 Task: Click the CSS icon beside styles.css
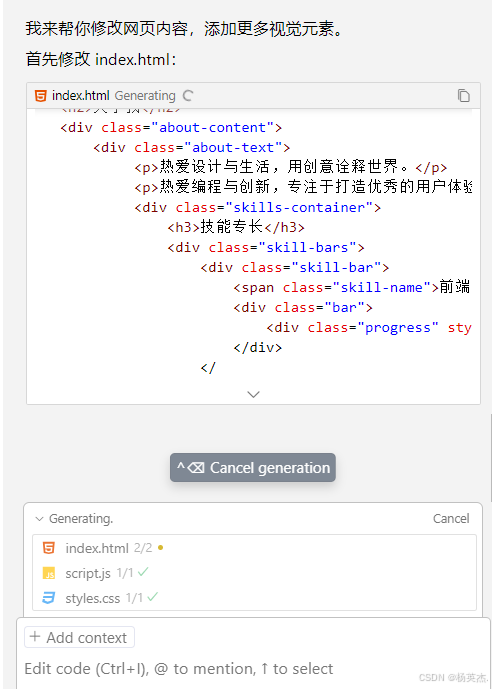(49, 598)
